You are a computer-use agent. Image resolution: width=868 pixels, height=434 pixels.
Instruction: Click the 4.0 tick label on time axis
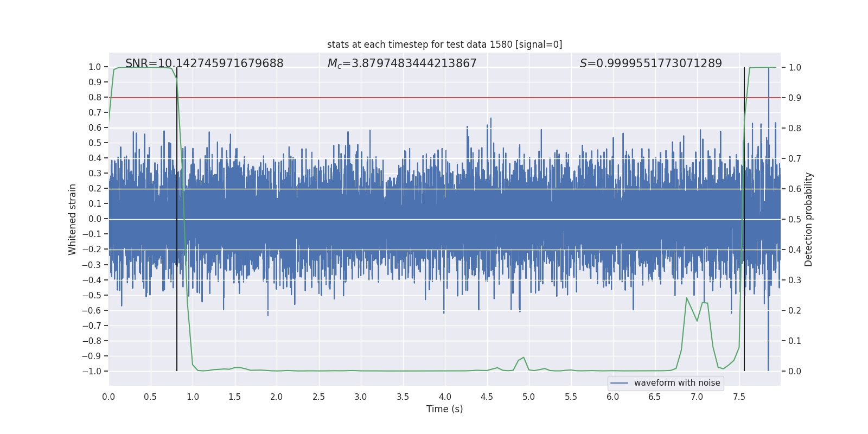(x=444, y=397)
